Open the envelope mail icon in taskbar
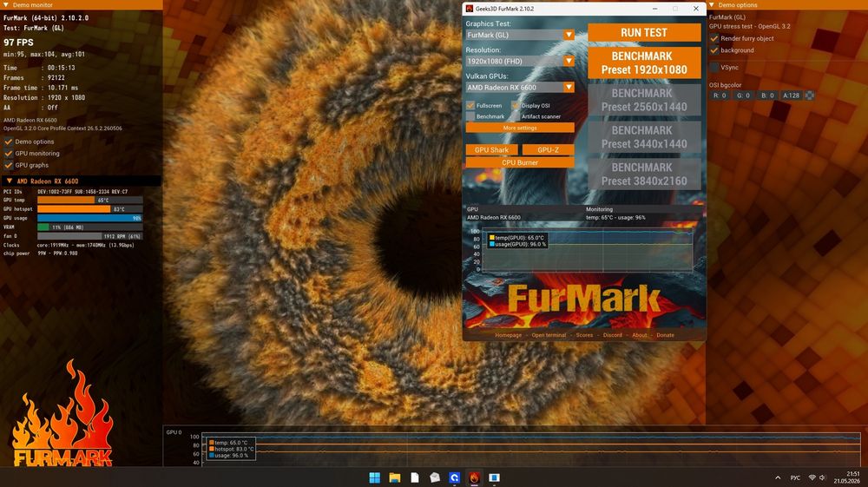This screenshot has height=487, width=868. [435, 477]
